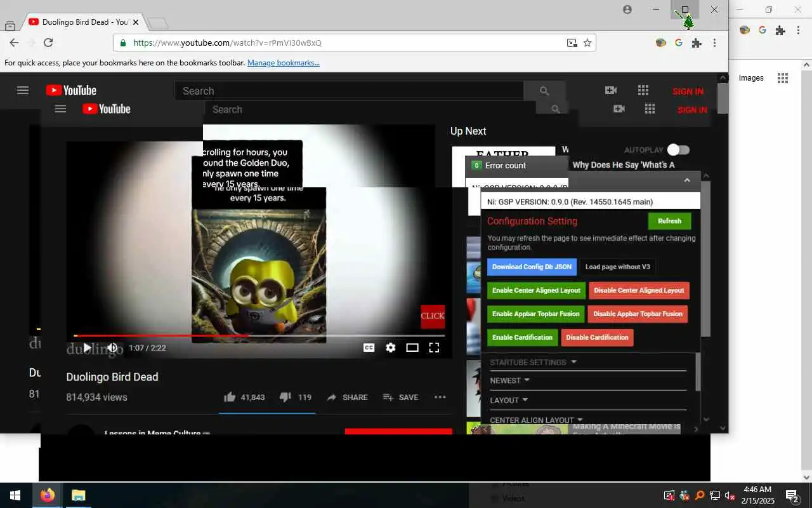
Task: Expand the CENTER ALIGN LAYOUT dropdown
Action: (x=537, y=420)
